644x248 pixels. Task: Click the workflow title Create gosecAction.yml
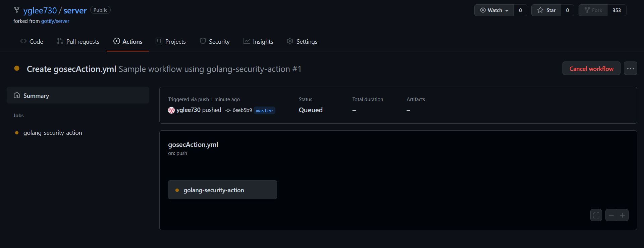71,69
